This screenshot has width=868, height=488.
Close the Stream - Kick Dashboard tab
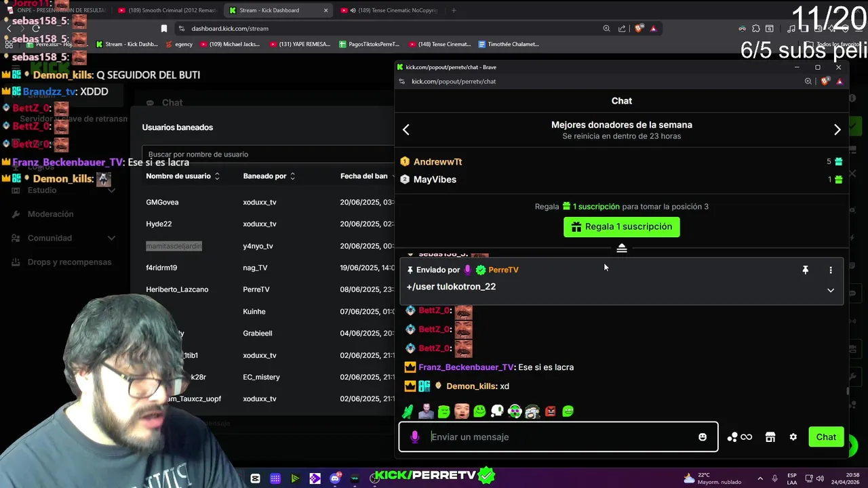325,10
